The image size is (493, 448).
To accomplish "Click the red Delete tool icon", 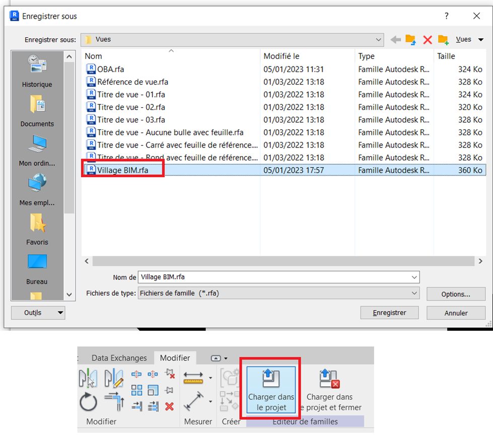I will point(170,407).
